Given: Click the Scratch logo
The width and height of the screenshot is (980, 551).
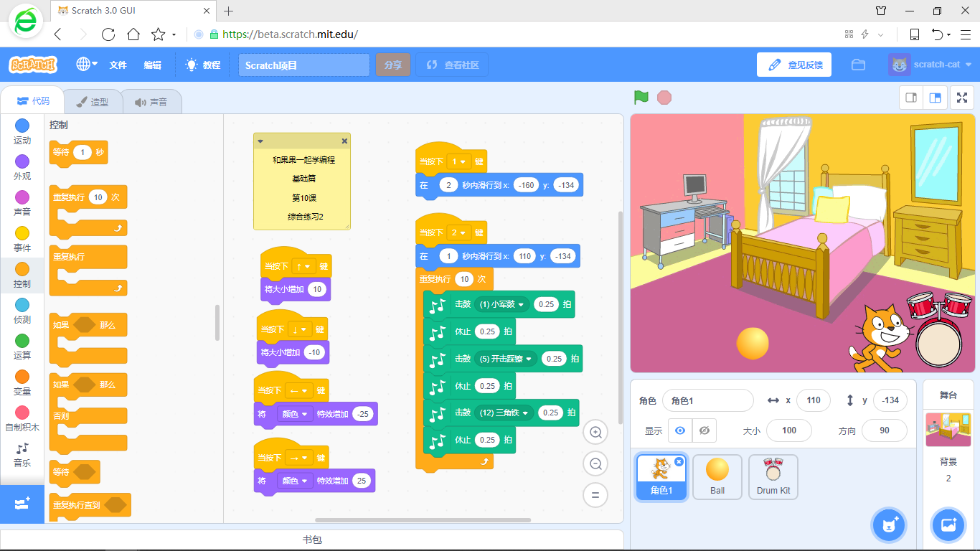Looking at the screenshot, I should pyautogui.click(x=33, y=65).
